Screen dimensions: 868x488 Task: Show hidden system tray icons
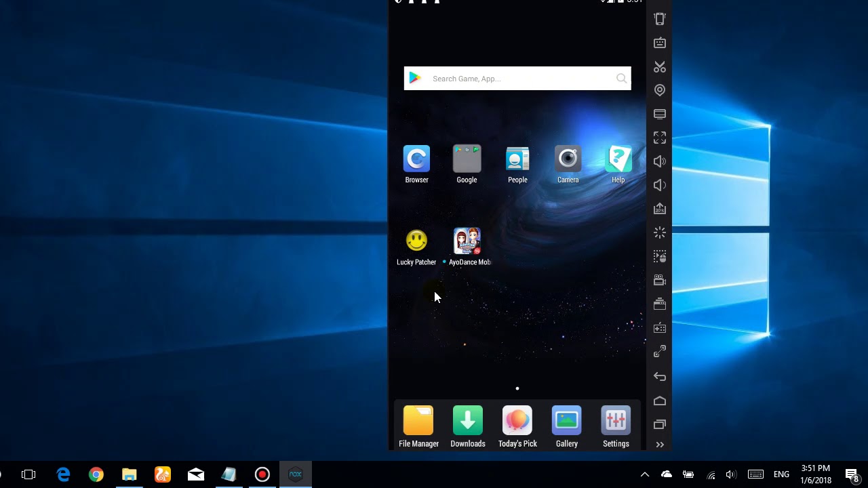645,474
